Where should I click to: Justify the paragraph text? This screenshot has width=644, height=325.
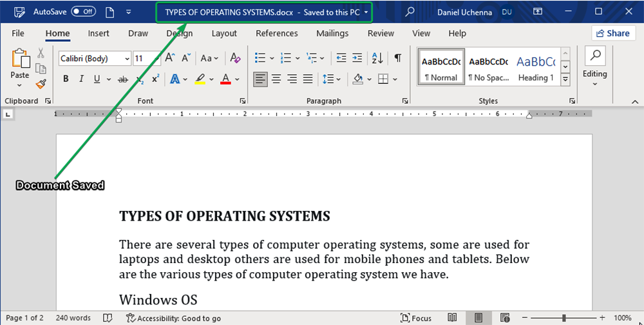[308, 79]
